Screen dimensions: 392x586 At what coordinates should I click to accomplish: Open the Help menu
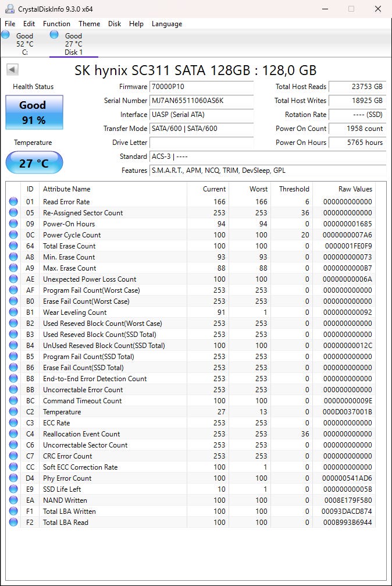[x=136, y=23]
